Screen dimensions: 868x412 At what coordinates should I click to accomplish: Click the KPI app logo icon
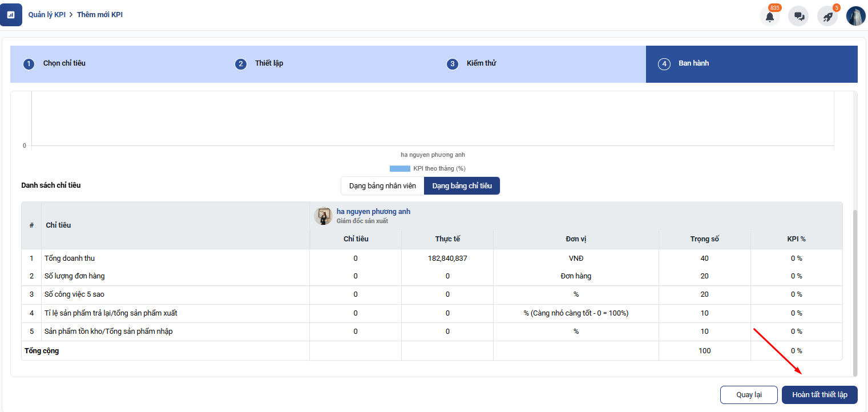click(x=11, y=15)
